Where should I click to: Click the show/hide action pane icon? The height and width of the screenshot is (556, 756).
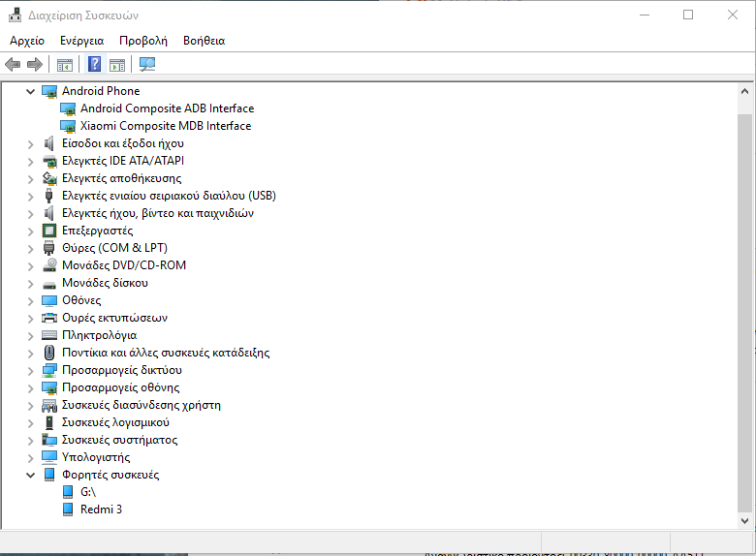(117, 65)
